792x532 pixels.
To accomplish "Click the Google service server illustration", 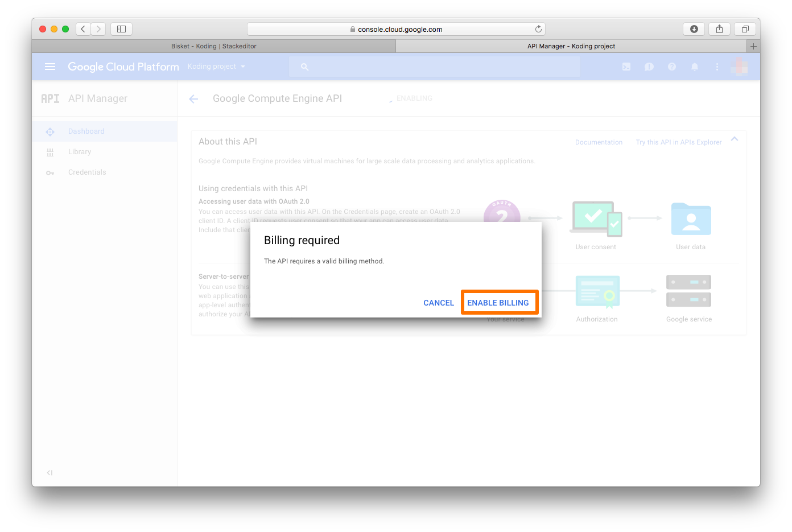I will pyautogui.click(x=688, y=291).
